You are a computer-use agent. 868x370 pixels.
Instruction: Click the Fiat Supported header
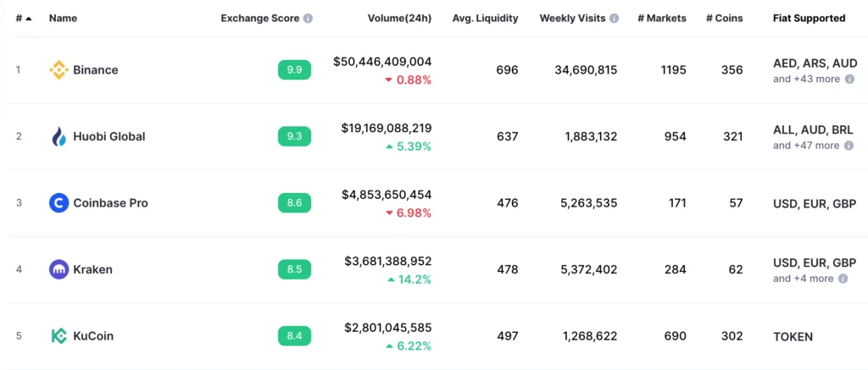click(810, 19)
